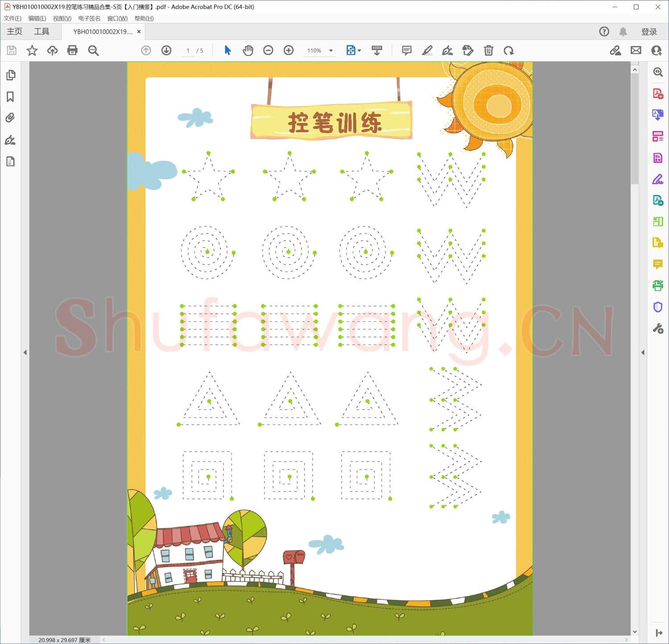Expand the right pane with bottom arrow icon

click(659, 633)
